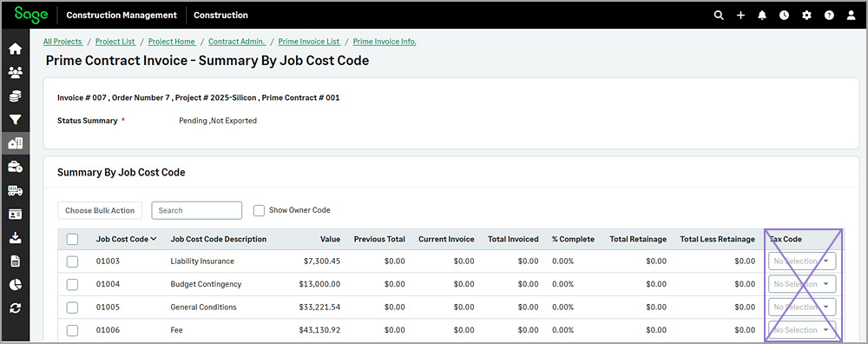Click into the Search input field

point(196,210)
